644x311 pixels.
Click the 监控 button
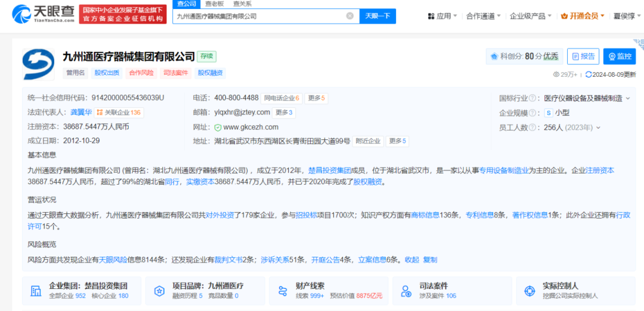tap(620, 56)
